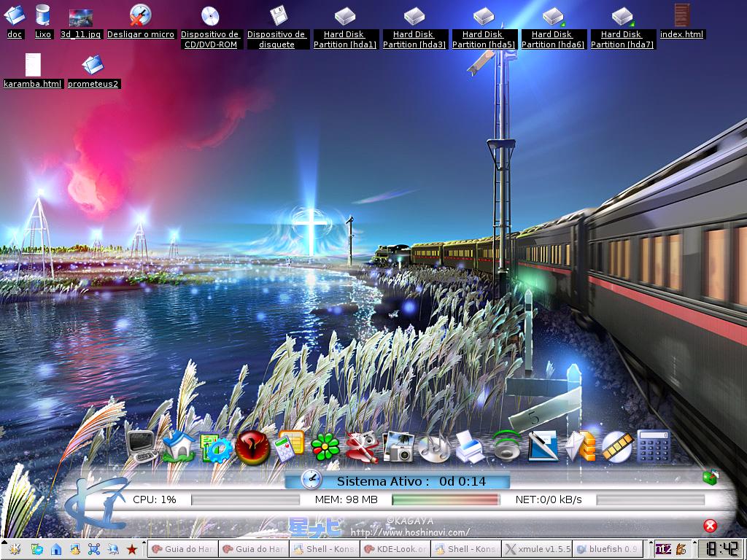The width and height of the screenshot is (747, 560).
Task: Launch the red phoenix browser icon
Action: coord(252,448)
